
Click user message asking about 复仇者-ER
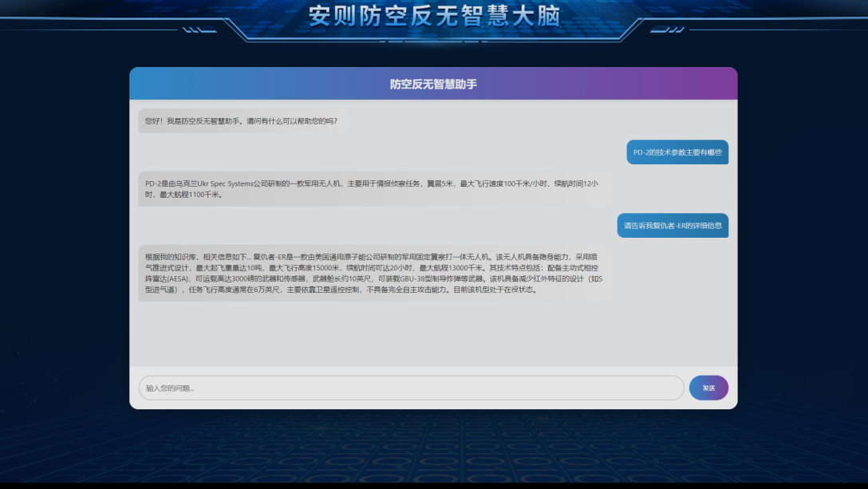pyautogui.click(x=673, y=225)
